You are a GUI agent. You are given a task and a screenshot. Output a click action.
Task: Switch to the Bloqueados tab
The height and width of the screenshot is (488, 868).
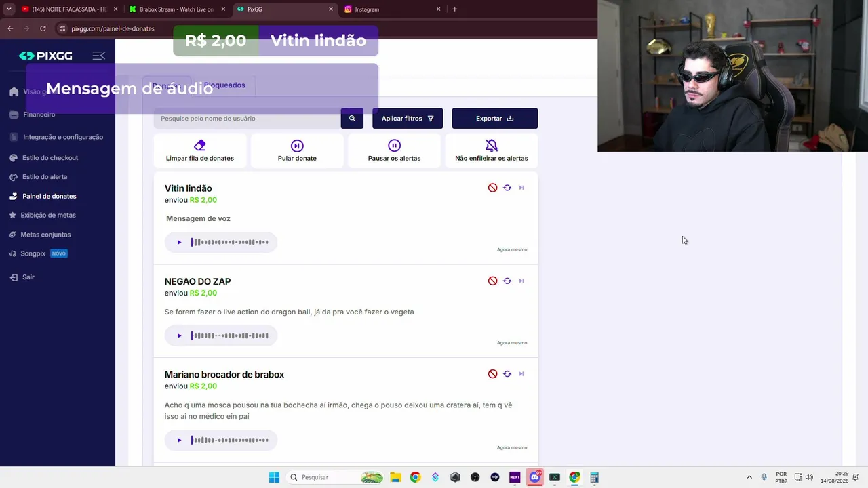coord(224,85)
